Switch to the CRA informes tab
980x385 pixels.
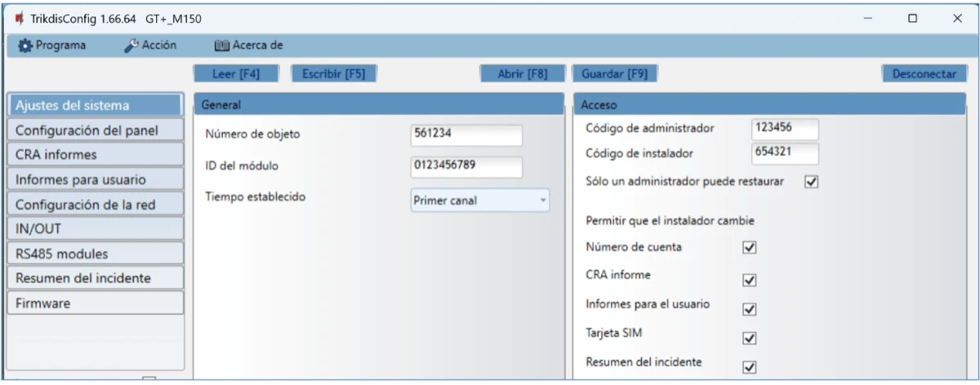(x=94, y=155)
